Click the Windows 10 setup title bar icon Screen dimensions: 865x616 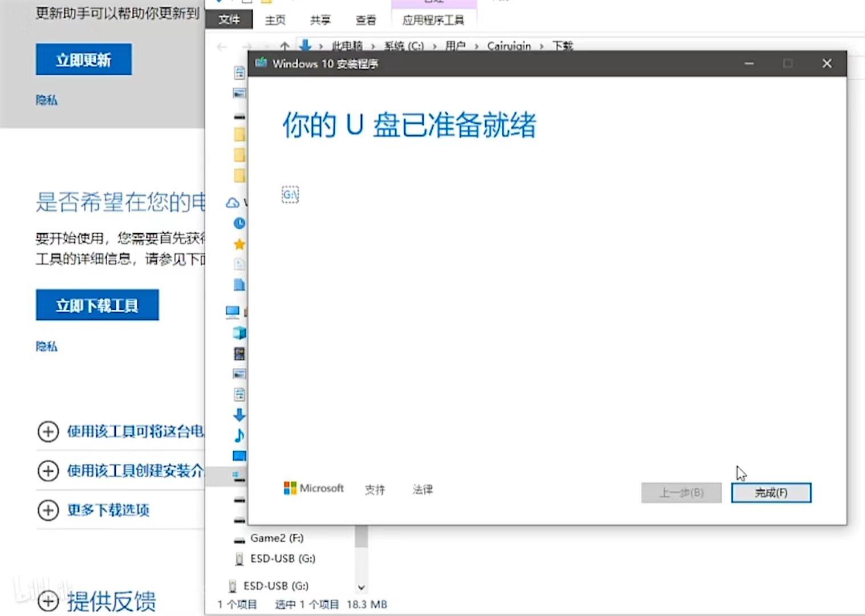pyautogui.click(x=261, y=63)
